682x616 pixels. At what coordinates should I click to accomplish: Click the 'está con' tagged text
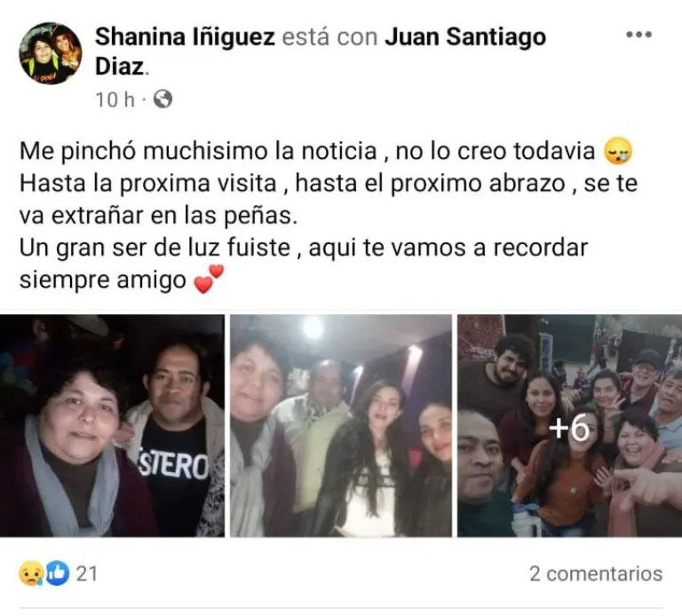tap(329, 36)
